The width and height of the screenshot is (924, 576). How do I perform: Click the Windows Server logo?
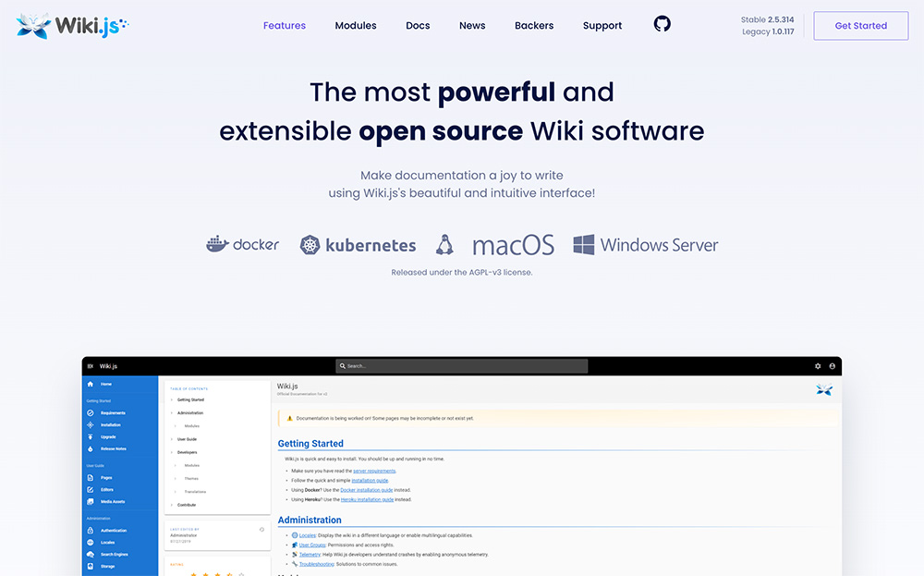coord(646,245)
